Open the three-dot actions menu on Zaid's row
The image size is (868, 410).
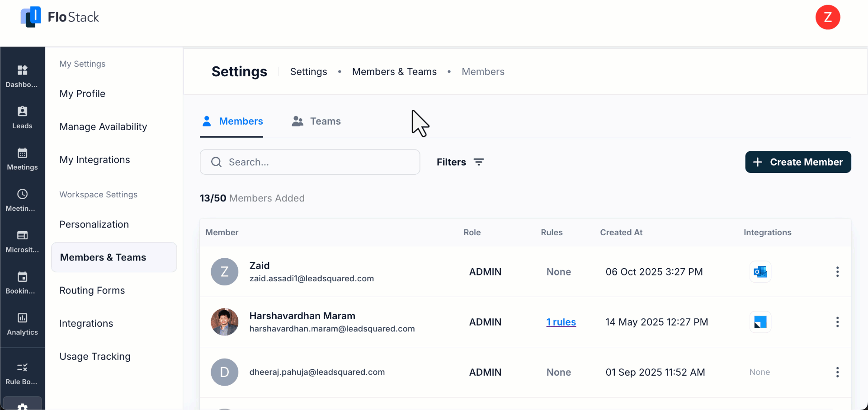tap(837, 271)
